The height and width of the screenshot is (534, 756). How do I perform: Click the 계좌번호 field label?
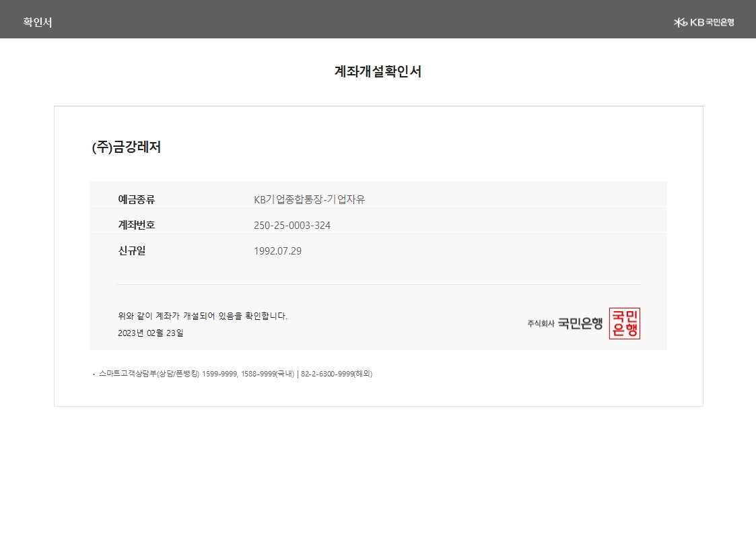pos(137,225)
